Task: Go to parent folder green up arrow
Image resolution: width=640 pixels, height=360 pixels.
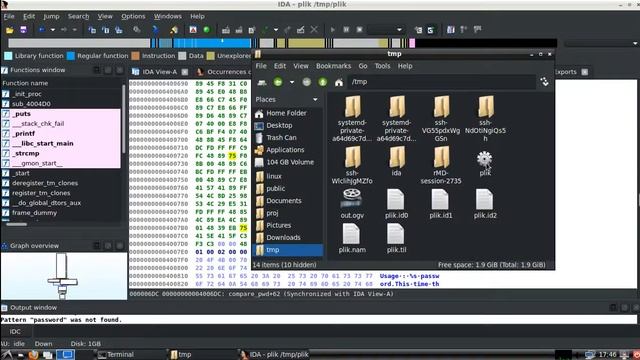Action: pyautogui.click(x=322, y=82)
